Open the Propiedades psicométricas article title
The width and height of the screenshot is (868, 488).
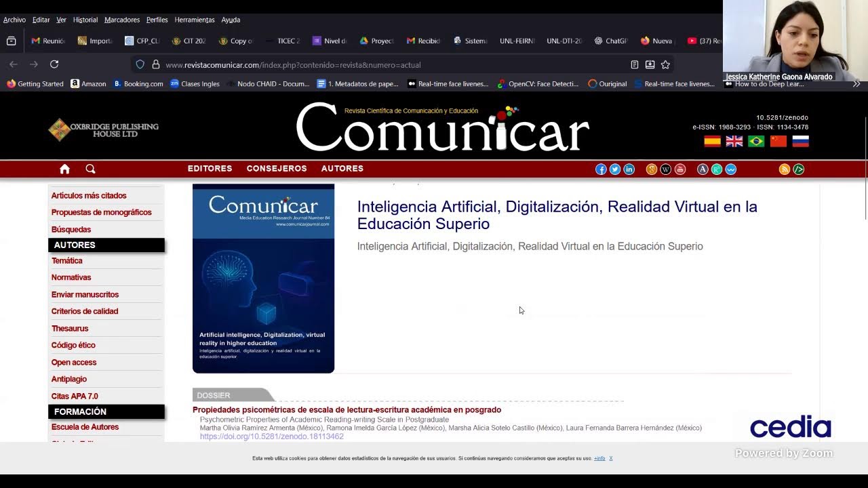(347, 410)
